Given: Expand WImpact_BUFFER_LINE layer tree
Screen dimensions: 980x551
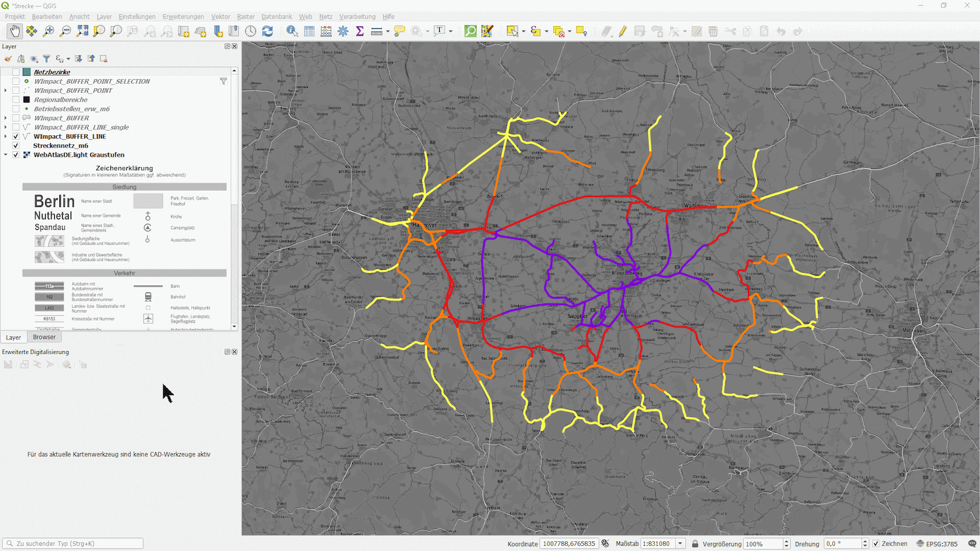Looking at the screenshot, I should (6, 136).
